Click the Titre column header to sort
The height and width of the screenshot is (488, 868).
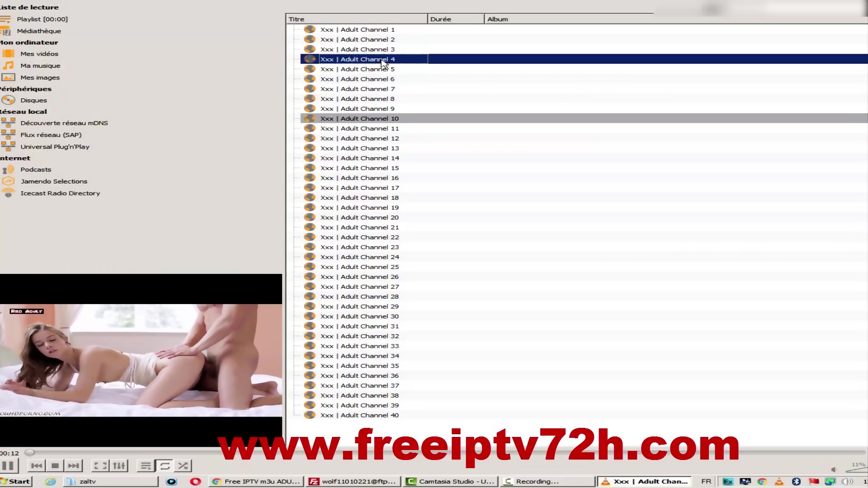point(356,19)
